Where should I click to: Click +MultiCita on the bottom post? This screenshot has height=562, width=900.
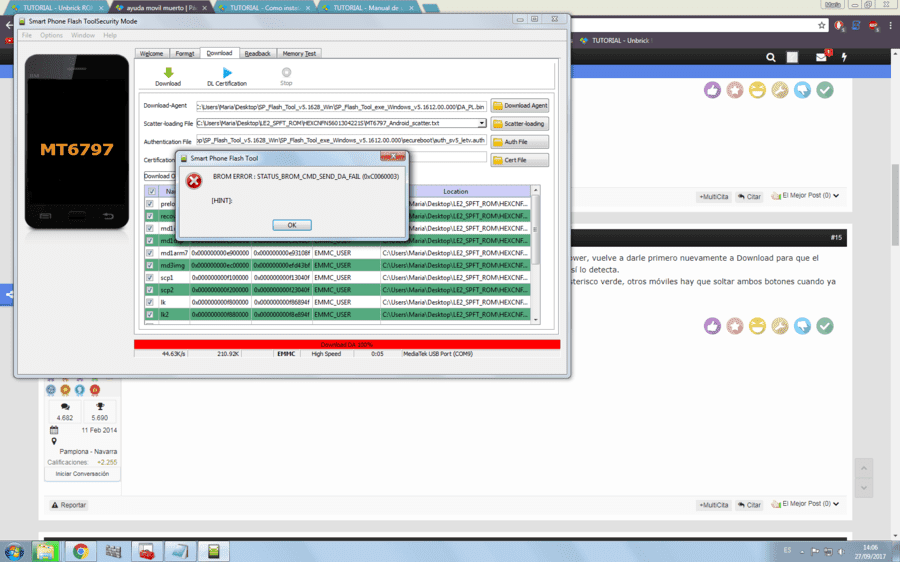click(x=713, y=505)
